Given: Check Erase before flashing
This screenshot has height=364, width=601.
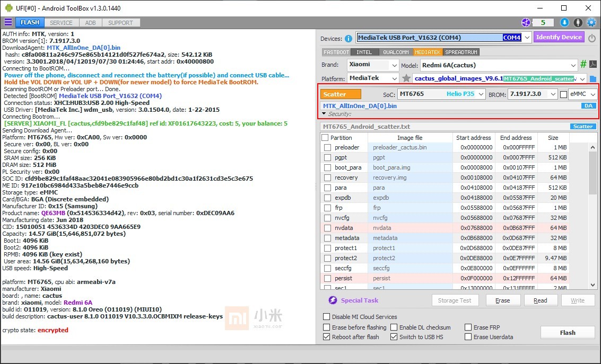Looking at the screenshot, I should point(327,327).
